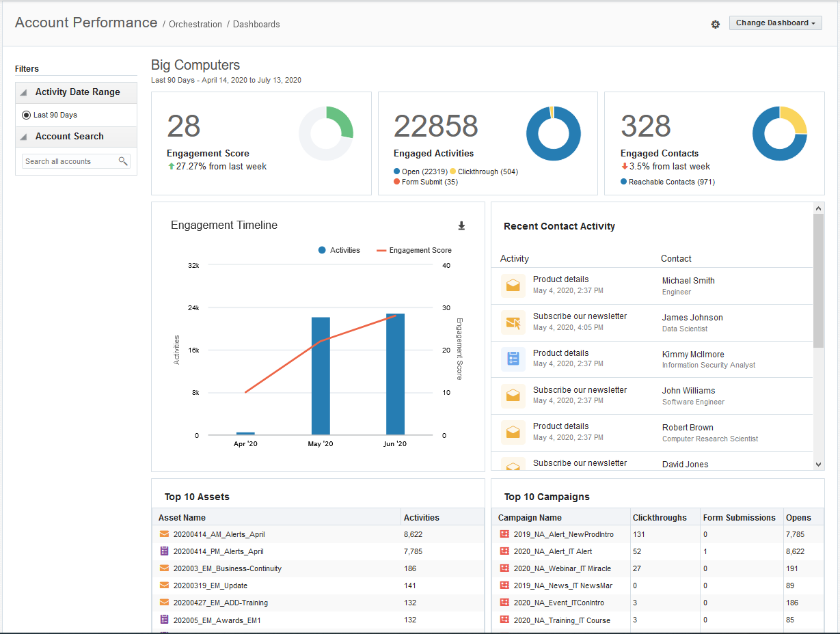Sort assets by the Activities column header
This screenshot has height=634, width=840.
pos(422,518)
